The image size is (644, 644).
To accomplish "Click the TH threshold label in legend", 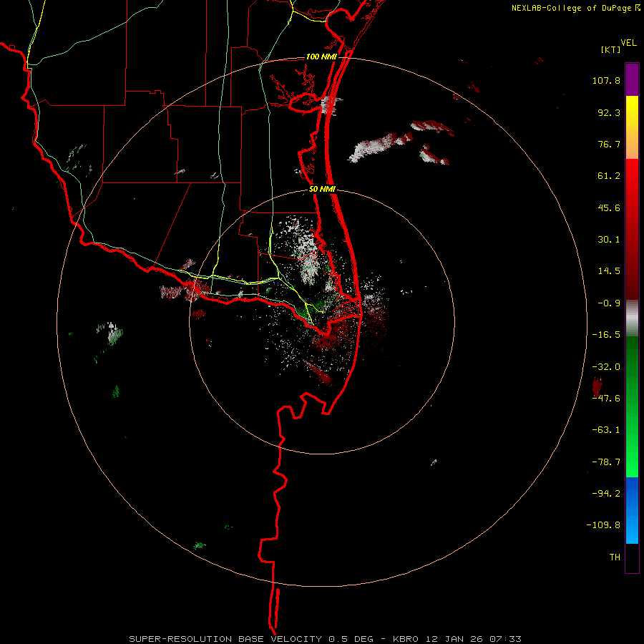I will click(615, 557).
